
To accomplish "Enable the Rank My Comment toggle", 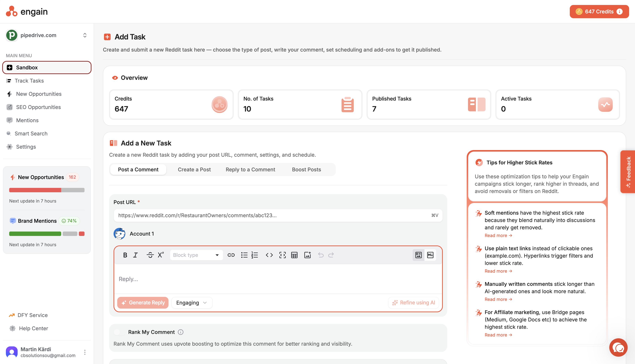I will (x=119, y=332).
